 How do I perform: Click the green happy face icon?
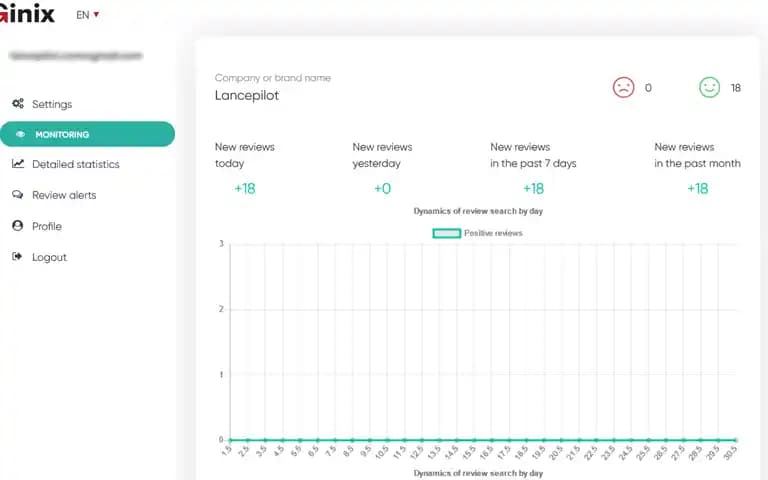click(x=709, y=88)
